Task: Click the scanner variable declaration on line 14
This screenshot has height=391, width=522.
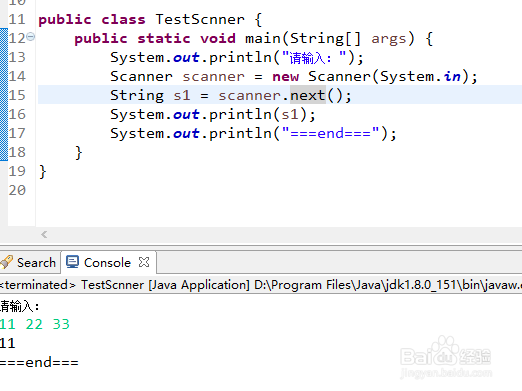Action: pyautogui.click(x=213, y=77)
